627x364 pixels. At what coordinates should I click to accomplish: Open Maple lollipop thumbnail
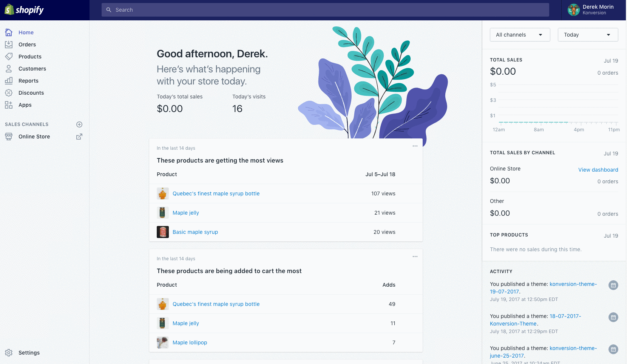click(x=163, y=342)
